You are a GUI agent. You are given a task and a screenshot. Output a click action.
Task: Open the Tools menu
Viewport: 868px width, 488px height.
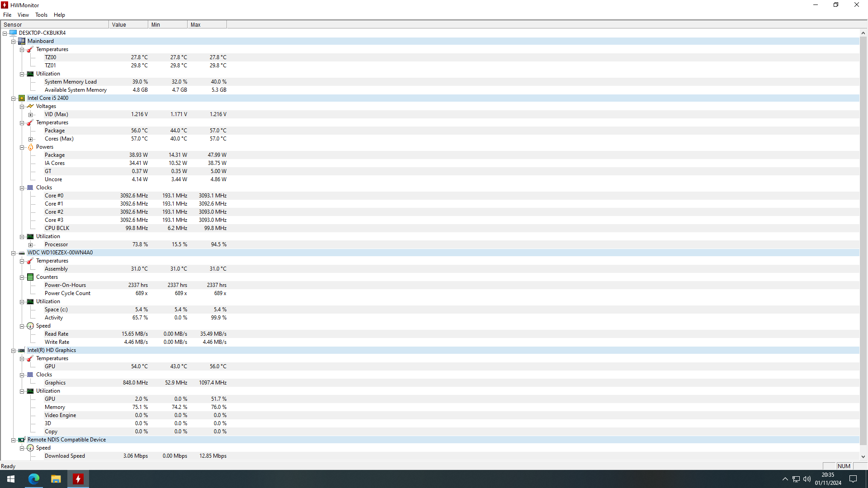pyautogui.click(x=41, y=15)
